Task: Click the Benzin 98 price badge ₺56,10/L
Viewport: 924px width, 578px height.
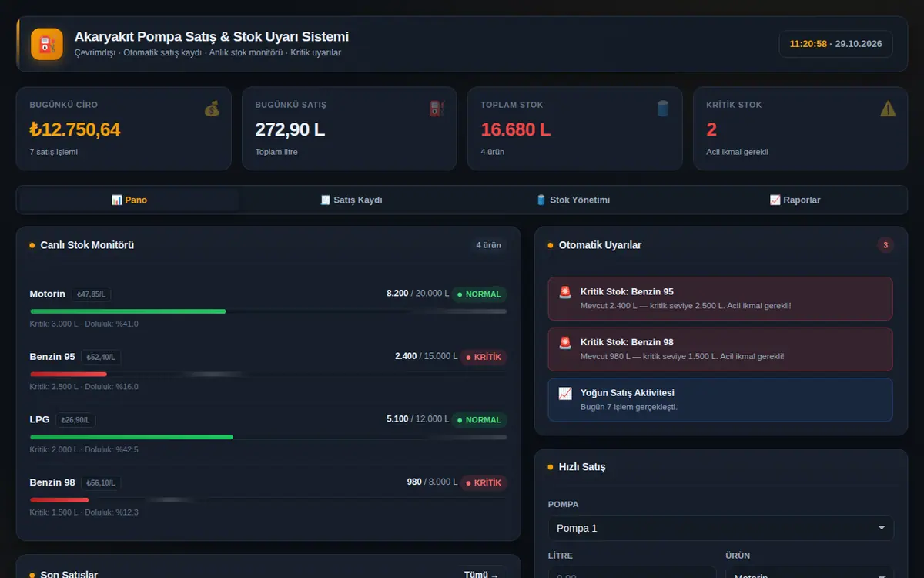Action: pyautogui.click(x=102, y=482)
